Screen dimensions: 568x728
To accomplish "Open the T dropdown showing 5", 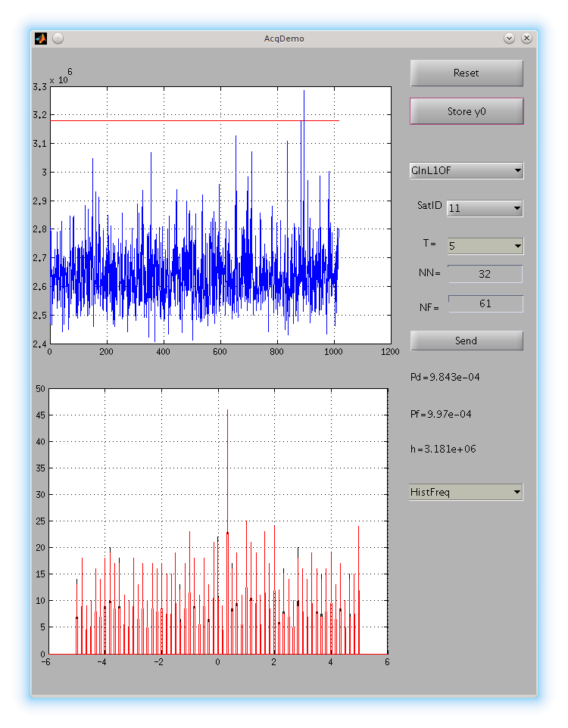I will pyautogui.click(x=485, y=246).
